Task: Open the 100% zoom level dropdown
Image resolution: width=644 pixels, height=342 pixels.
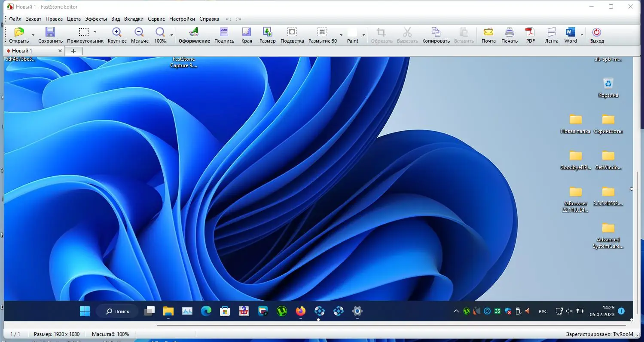Action: [x=171, y=35]
